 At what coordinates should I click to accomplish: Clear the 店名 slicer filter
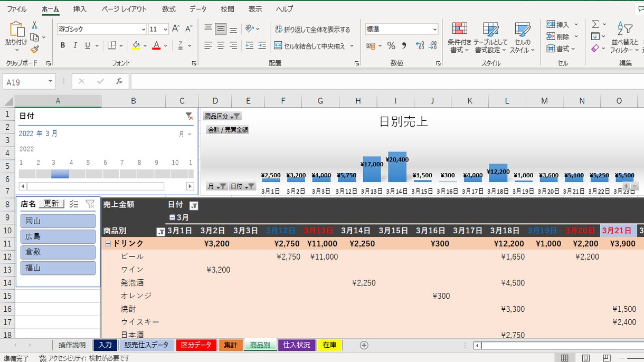[90, 204]
